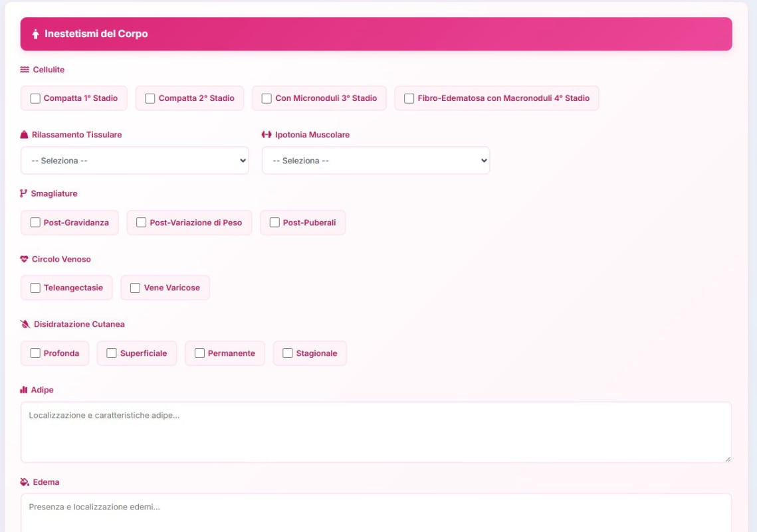Image resolution: width=757 pixels, height=532 pixels.
Task: Toggle the Stagionale dehydration checkbox
Action: 288,353
